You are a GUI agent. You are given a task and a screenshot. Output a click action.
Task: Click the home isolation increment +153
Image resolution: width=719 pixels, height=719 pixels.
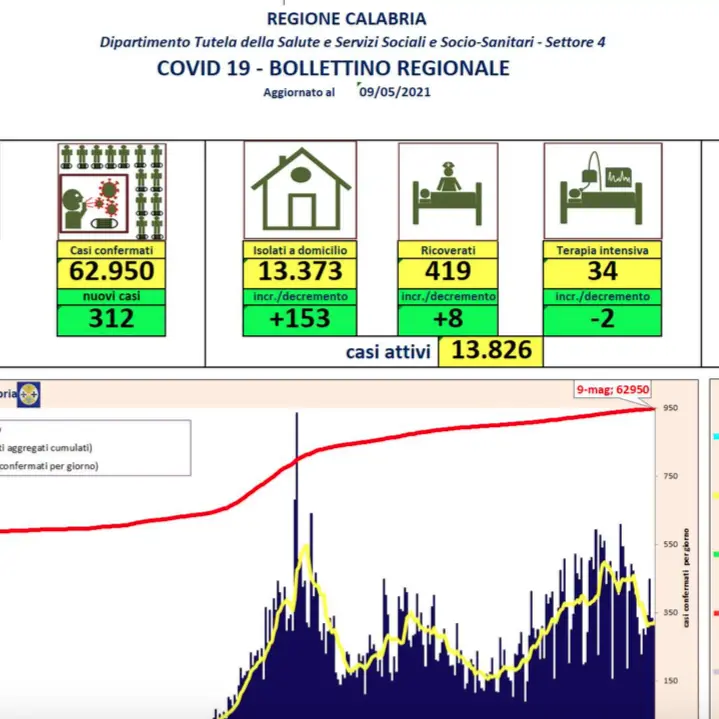[300, 319]
